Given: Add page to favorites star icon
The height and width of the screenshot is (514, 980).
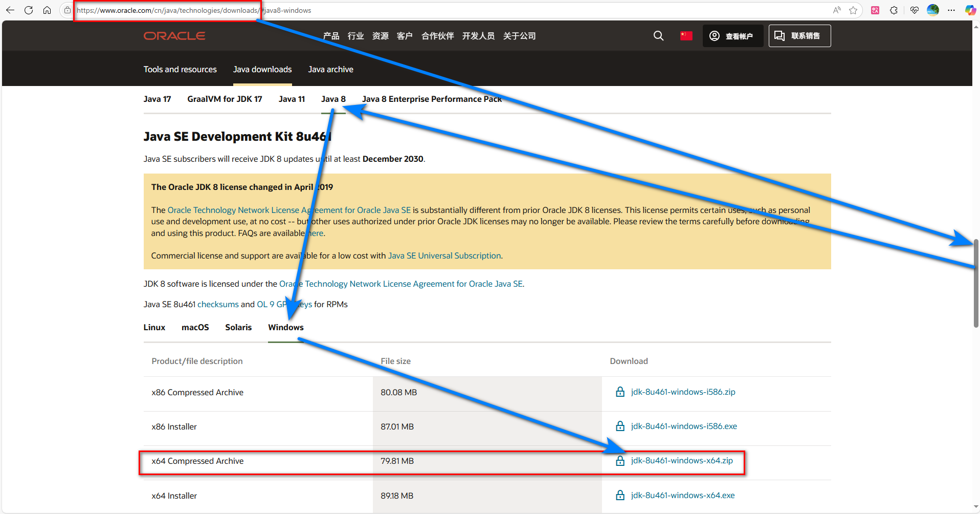Looking at the screenshot, I should (853, 10).
